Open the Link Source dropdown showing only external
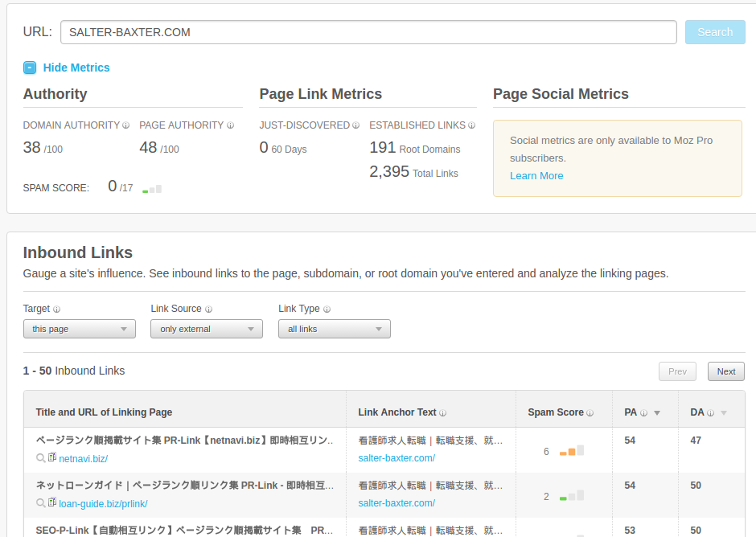Viewport: 756px width, 537px height. (206, 329)
